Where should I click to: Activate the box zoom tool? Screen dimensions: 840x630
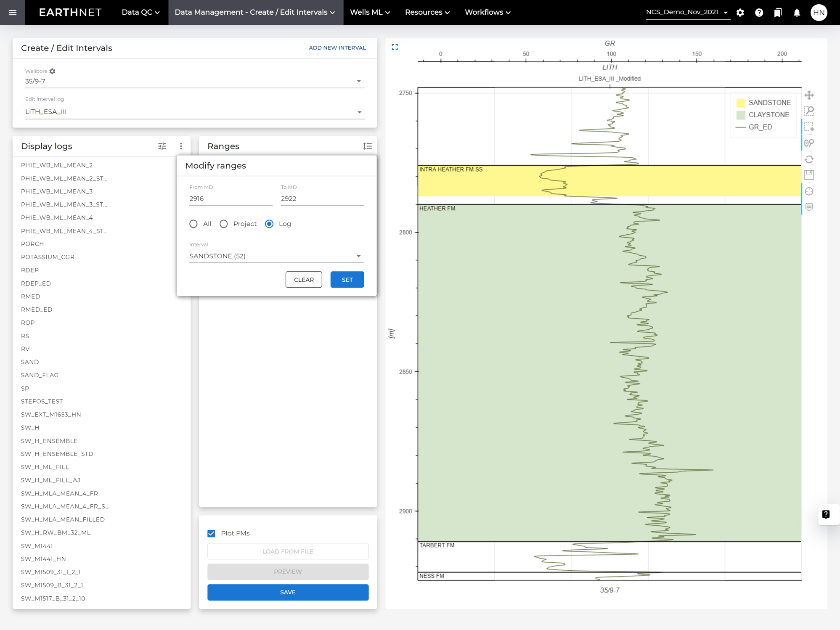coord(809,111)
